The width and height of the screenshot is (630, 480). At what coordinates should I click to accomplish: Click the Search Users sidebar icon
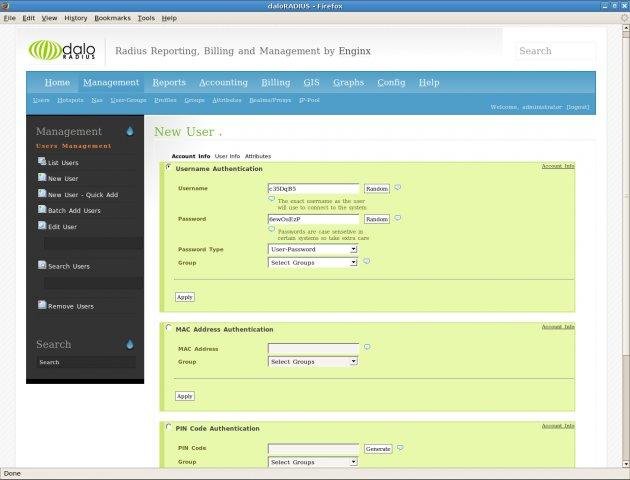42,265
